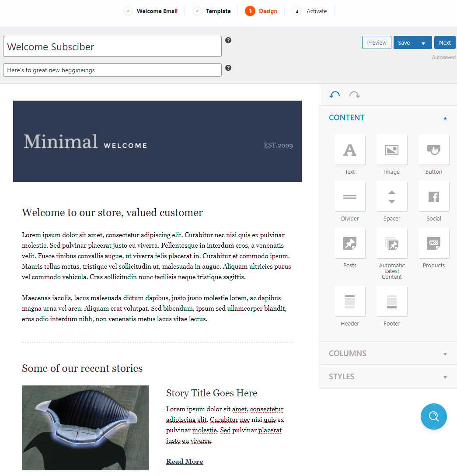Select the Divider content block
Screen dimensions: 457x476
349,196
